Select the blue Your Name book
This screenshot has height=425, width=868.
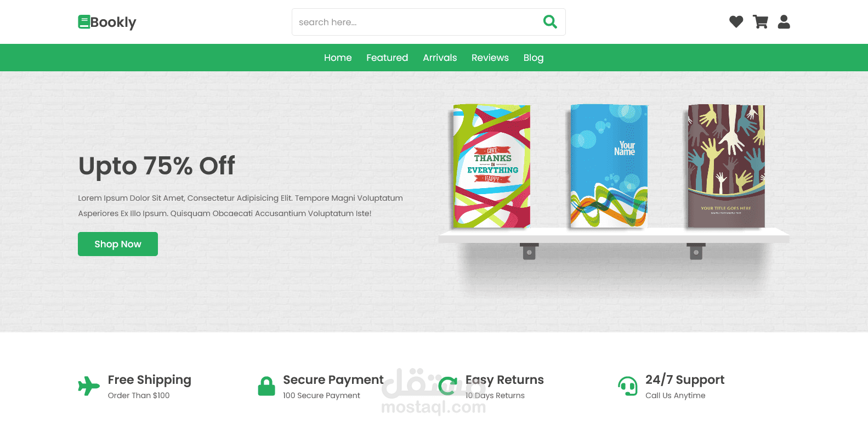point(609,166)
